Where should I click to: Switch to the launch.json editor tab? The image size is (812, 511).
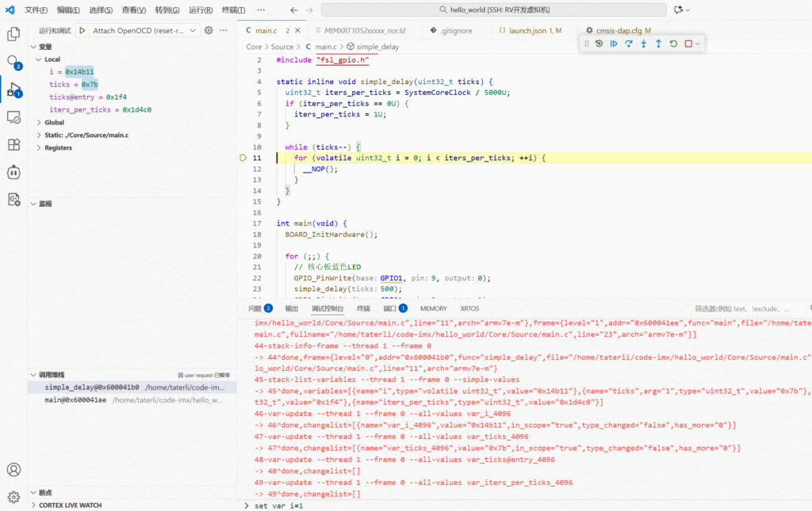click(530, 31)
